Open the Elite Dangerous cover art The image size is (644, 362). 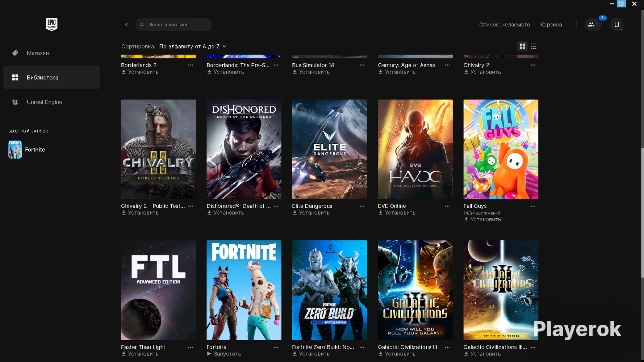tap(330, 149)
